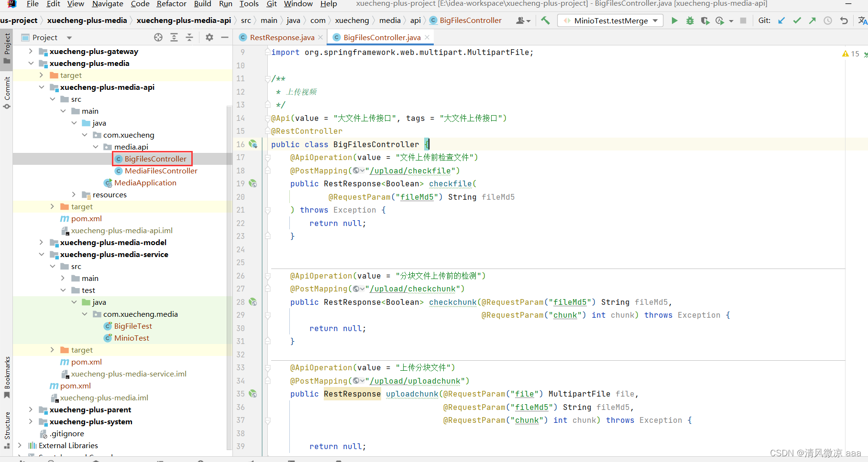Viewport: 868px width, 462px height.
Task: Click the user account icon in toolbar
Action: pos(523,21)
